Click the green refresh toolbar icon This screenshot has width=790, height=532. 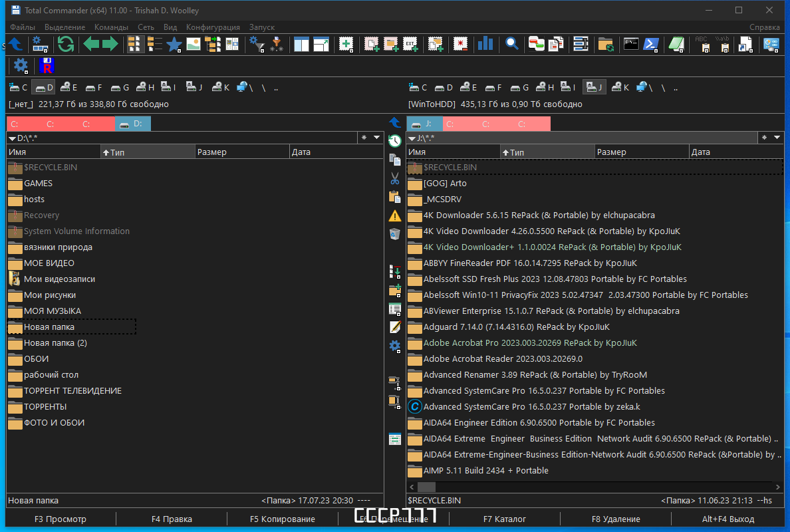(65, 45)
